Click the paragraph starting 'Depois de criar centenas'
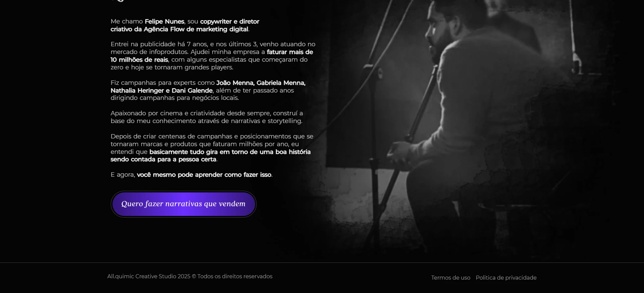Viewport: 644px width, 293px height. pyautogui.click(x=212, y=148)
